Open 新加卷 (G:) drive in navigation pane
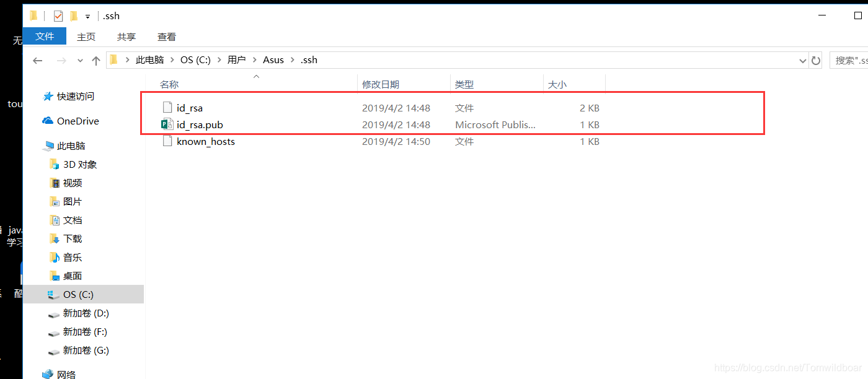The width and height of the screenshot is (868, 379). pyautogui.click(x=86, y=350)
